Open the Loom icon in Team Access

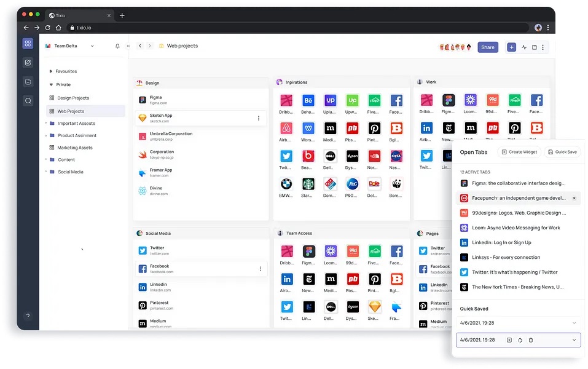[331, 252]
